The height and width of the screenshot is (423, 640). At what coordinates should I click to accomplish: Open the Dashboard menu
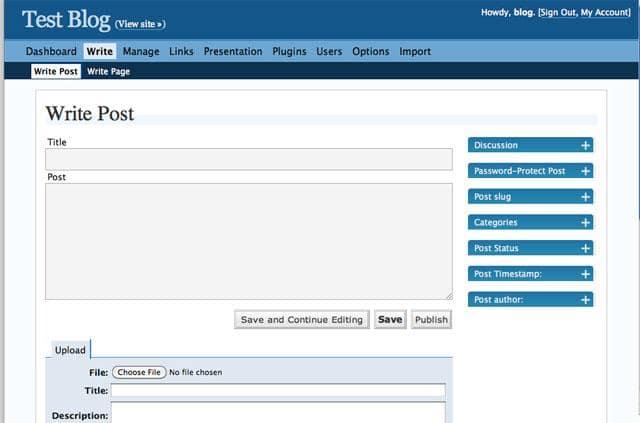pos(51,51)
